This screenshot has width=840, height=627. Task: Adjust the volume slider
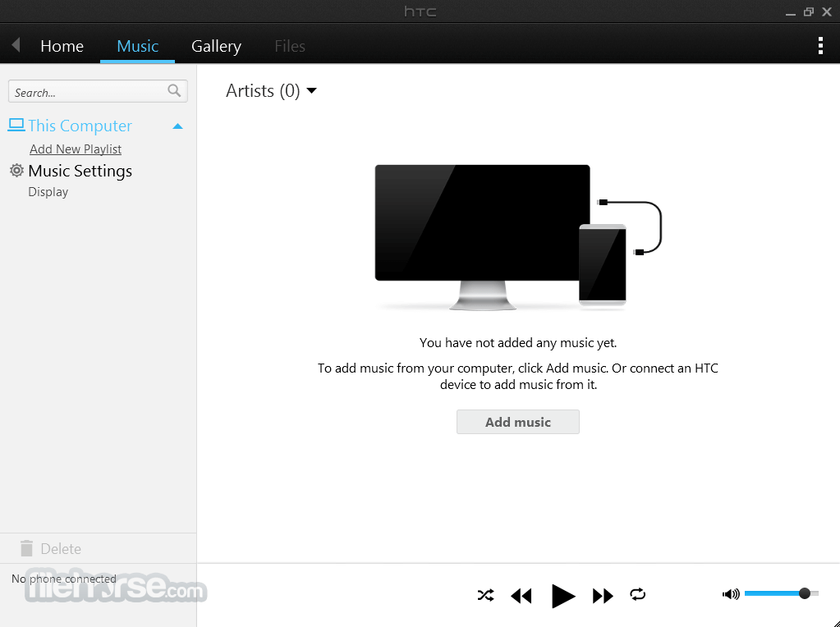pyautogui.click(x=781, y=593)
